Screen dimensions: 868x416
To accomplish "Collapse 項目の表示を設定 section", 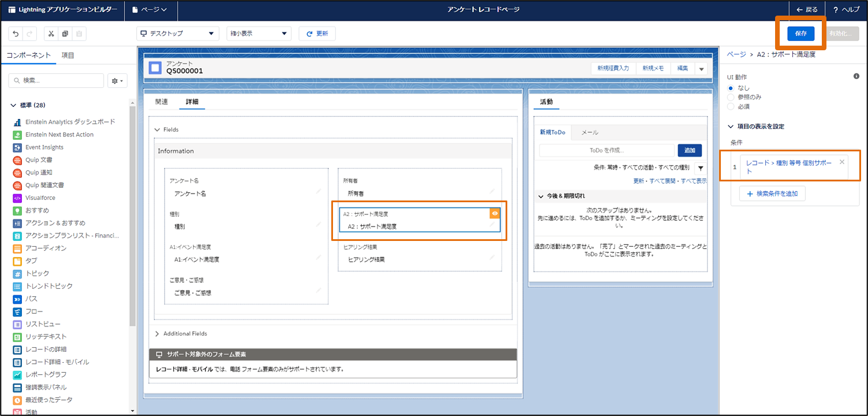I will tap(731, 127).
